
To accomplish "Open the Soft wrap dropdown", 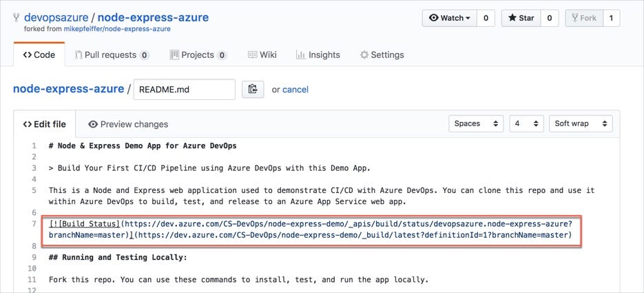I will coord(581,123).
